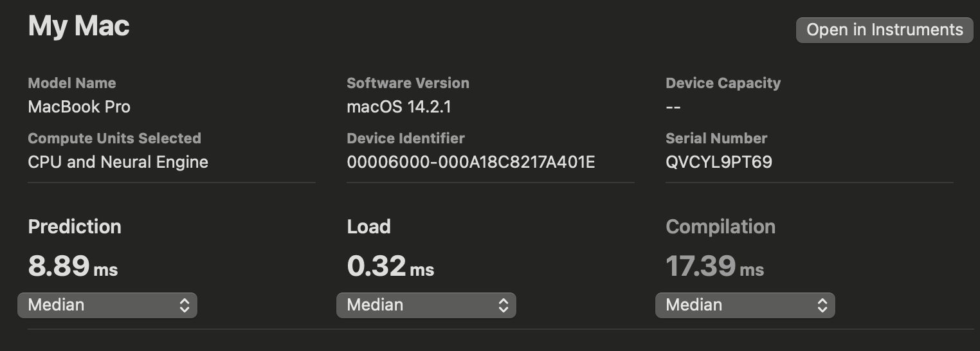This screenshot has height=351, width=980.
Task: Click the Compute Units Selected label
Action: point(114,138)
